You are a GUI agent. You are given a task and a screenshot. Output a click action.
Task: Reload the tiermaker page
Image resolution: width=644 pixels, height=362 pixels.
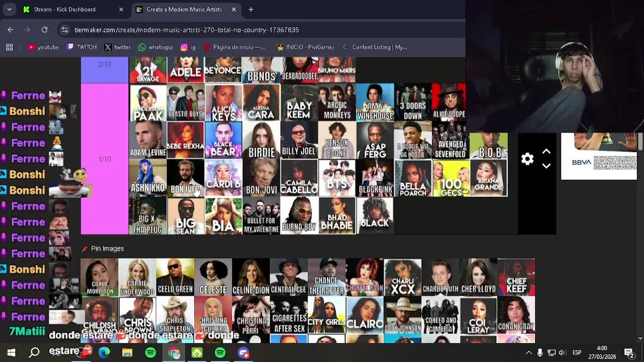pyautogui.click(x=44, y=30)
